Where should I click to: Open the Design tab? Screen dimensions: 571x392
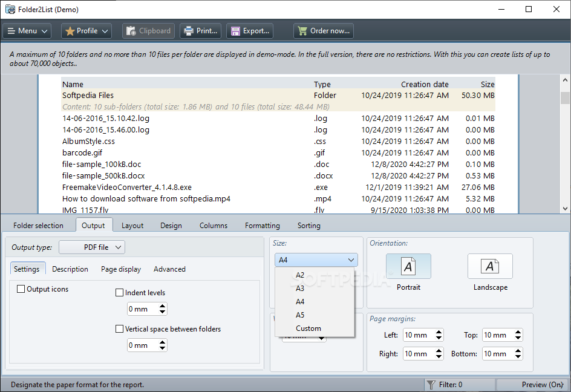[171, 226]
